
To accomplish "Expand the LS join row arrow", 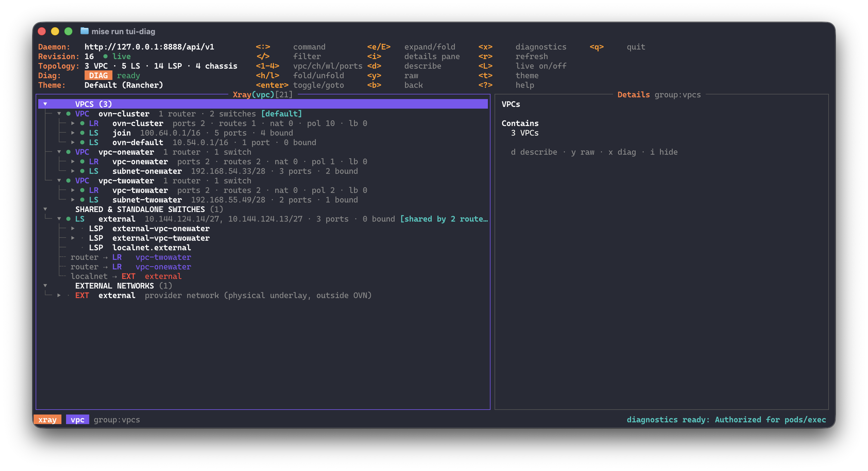I will 73,133.
